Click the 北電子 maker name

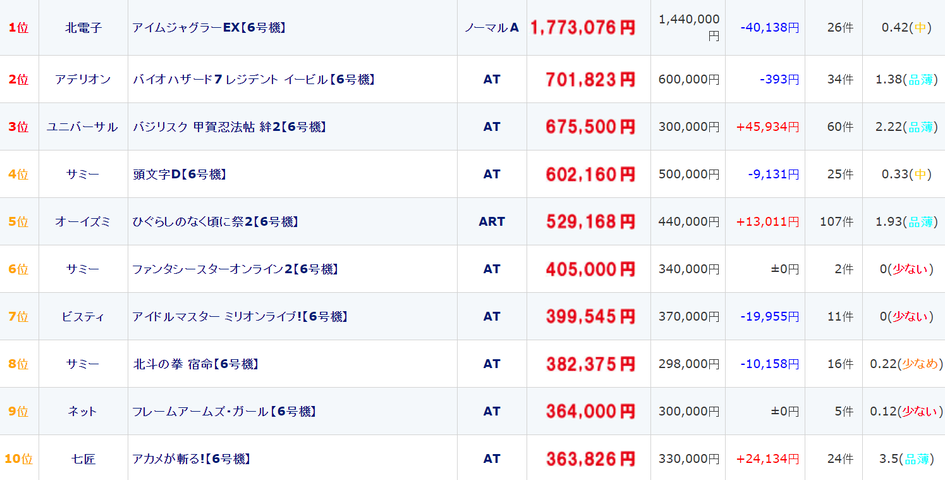coord(83,28)
